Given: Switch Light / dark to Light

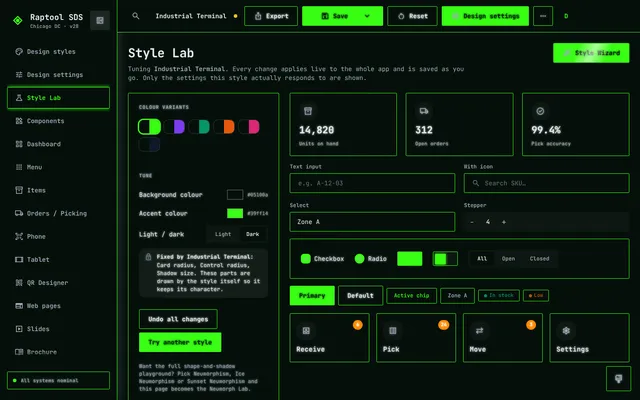Looking at the screenshot, I should 223,234.
